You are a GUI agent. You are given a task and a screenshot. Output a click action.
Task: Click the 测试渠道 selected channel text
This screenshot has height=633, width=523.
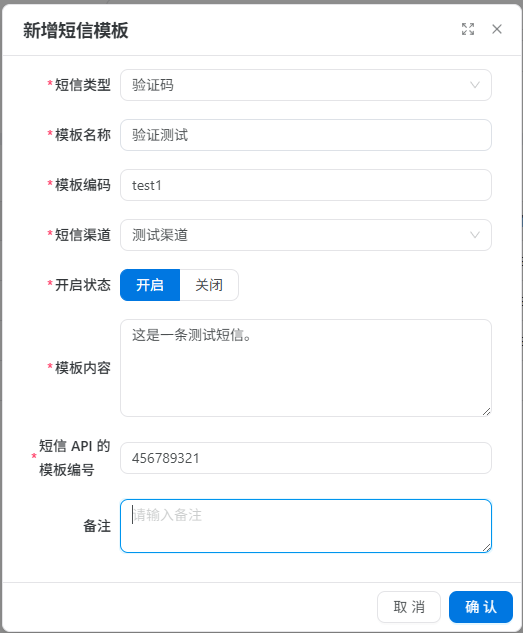160,235
